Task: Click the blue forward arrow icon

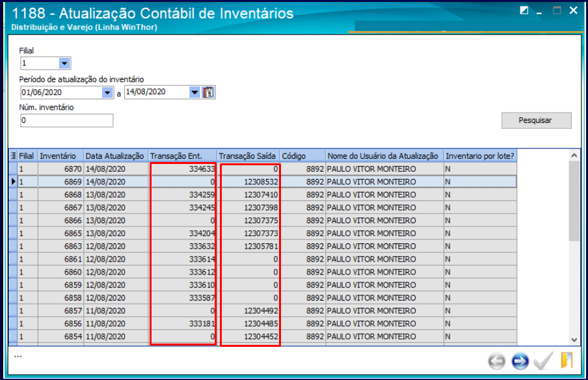Action: (520, 361)
